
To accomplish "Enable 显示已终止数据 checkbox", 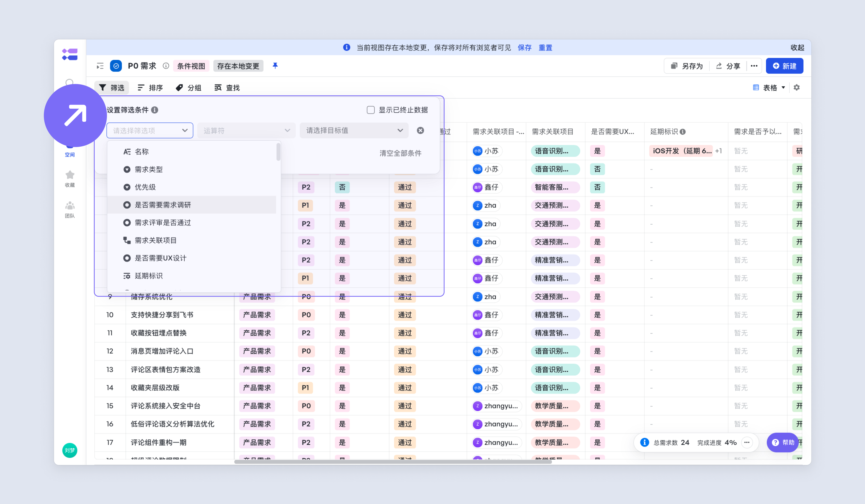I will click(371, 110).
